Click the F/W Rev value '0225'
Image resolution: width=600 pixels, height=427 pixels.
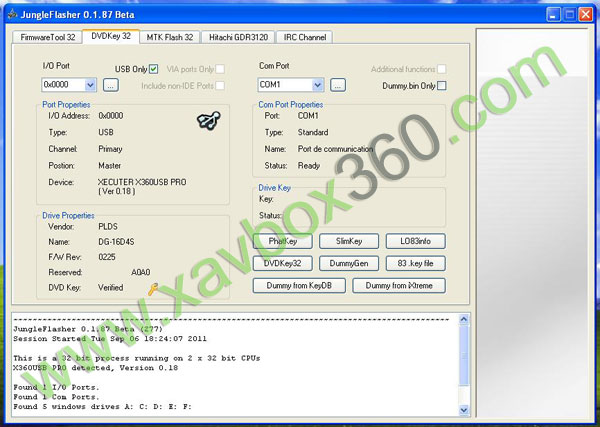107,257
